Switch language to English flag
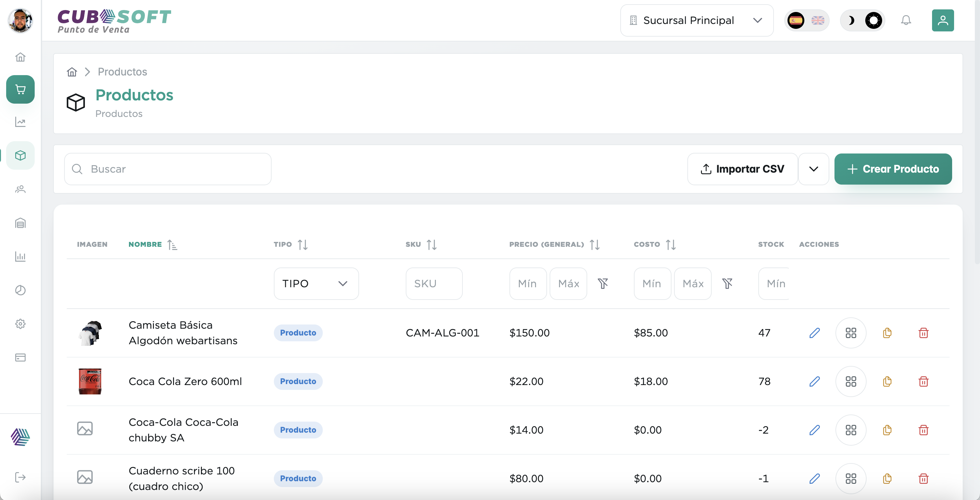Viewport: 980px width, 500px height. pyautogui.click(x=818, y=20)
